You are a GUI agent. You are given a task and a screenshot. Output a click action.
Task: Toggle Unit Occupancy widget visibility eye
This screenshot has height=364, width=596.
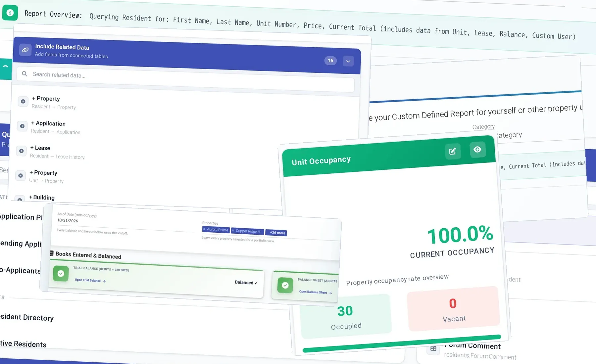(477, 150)
